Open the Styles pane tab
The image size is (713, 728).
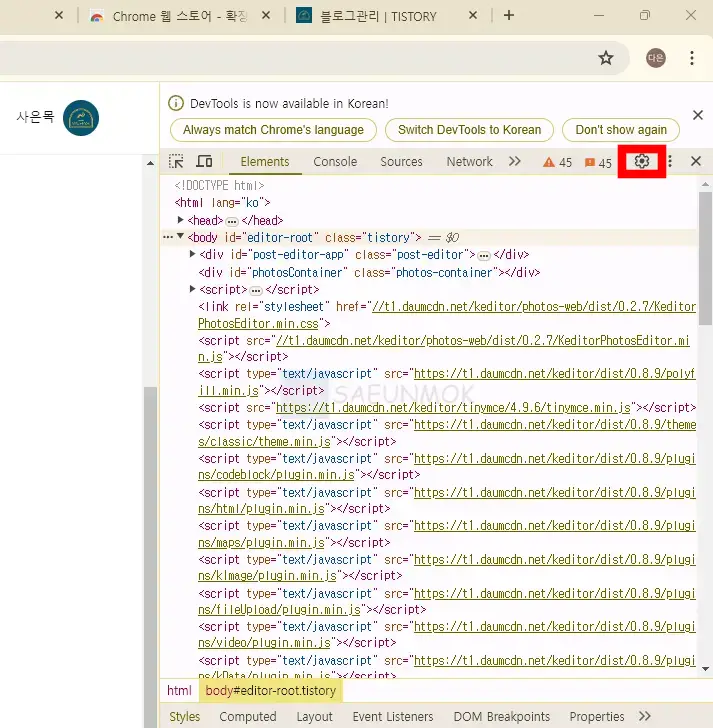(x=184, y=717)
